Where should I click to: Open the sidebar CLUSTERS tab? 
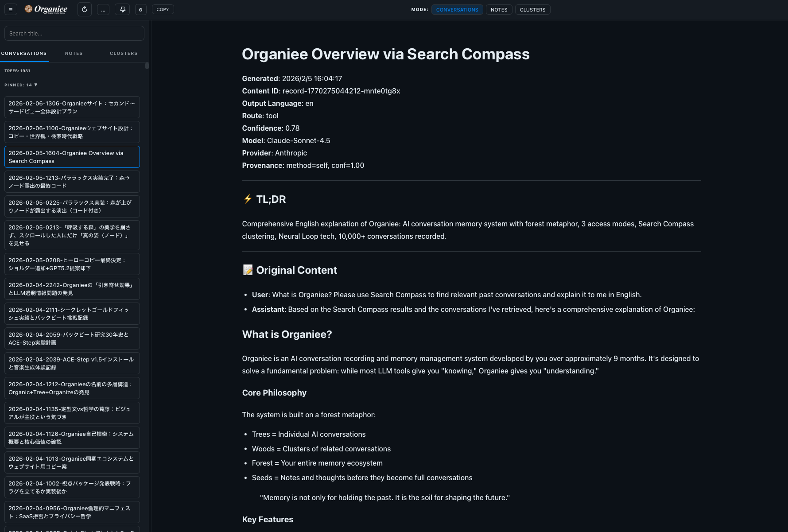click(x=124, y=54)
